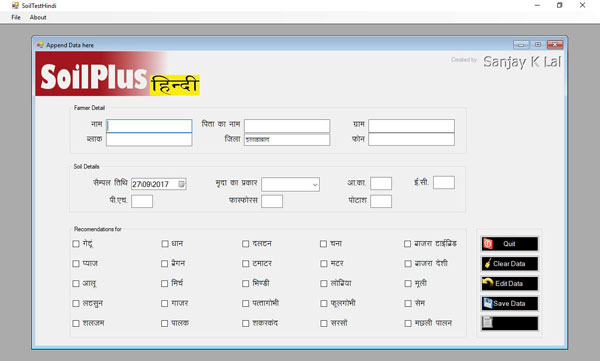Tick the प्याज checkbox

pos(76,264)
